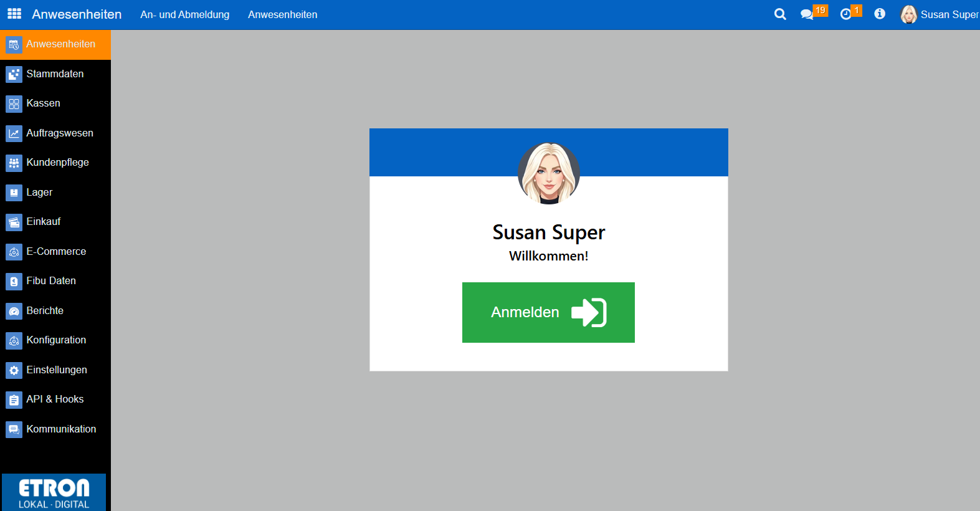Open the Lager module icon
The image size is (980, 511).
14,193
